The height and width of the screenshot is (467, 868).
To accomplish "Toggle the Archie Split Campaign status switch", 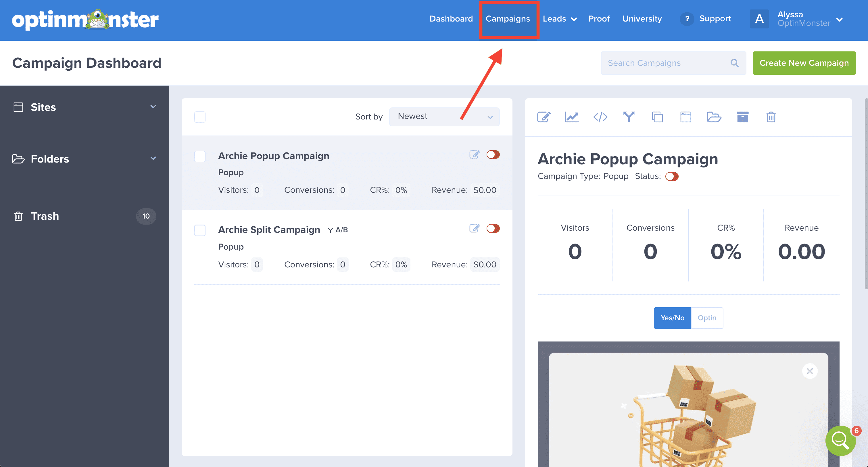I will coord(493,229).
